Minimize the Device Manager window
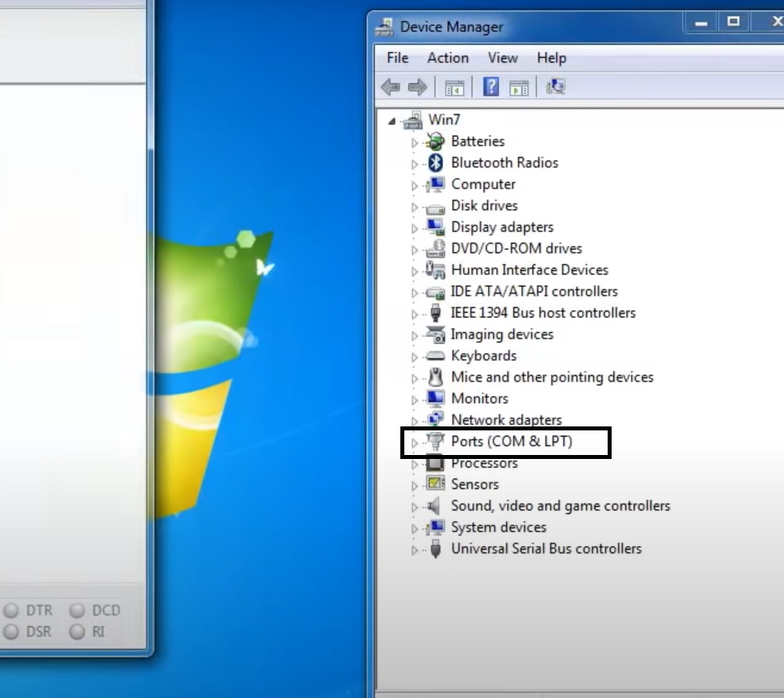Image resolution: width=784 pixels, height=698 pixels. pos(701,22)
